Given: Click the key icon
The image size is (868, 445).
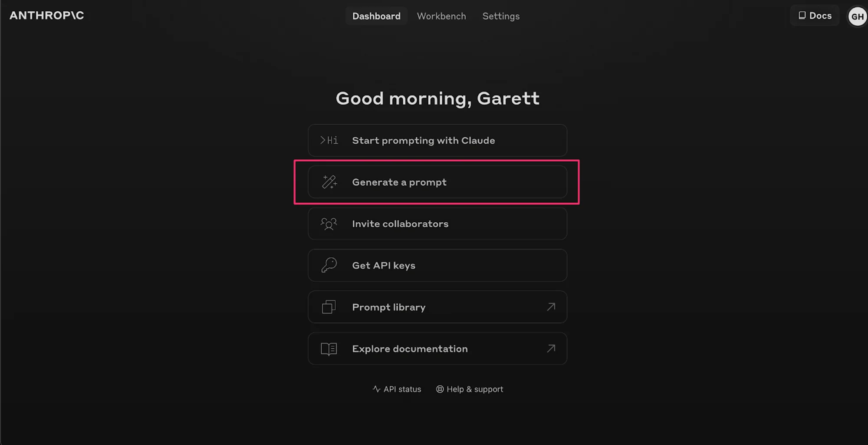Looking at the screenshot, I should [x=329, y=265].
